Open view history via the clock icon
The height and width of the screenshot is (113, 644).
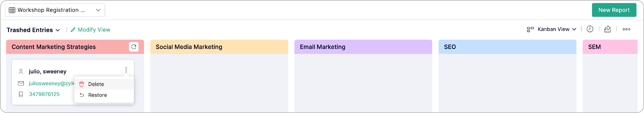click(590, 29)
